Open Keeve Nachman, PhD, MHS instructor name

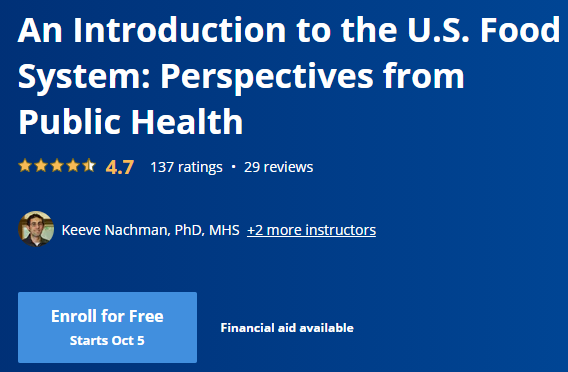pyautogui.click(x=150, y=230)
